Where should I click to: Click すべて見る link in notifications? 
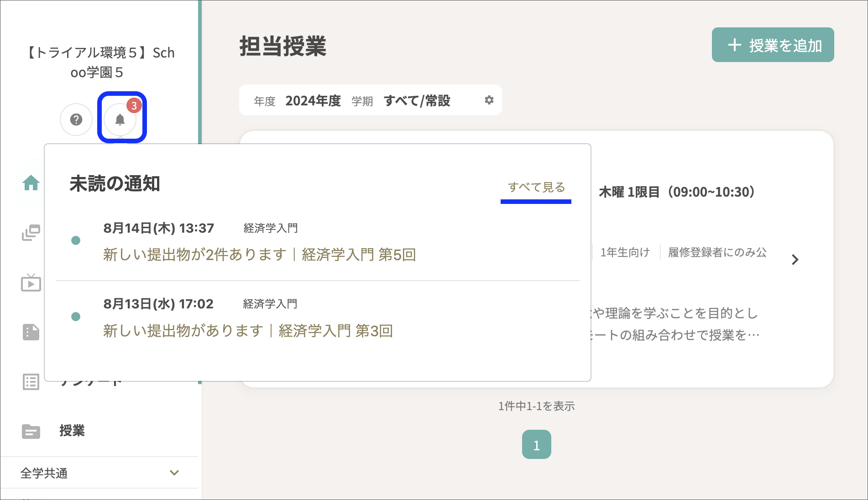(536, 187)
